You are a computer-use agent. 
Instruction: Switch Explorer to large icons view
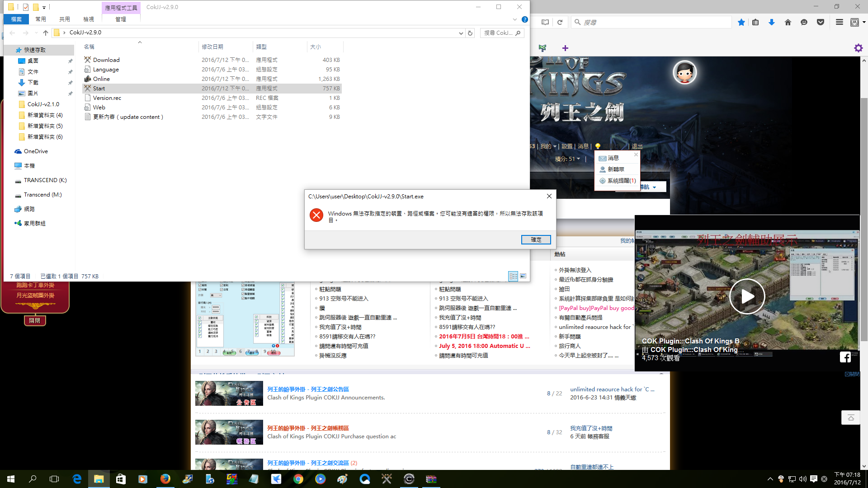click(523, 276)
